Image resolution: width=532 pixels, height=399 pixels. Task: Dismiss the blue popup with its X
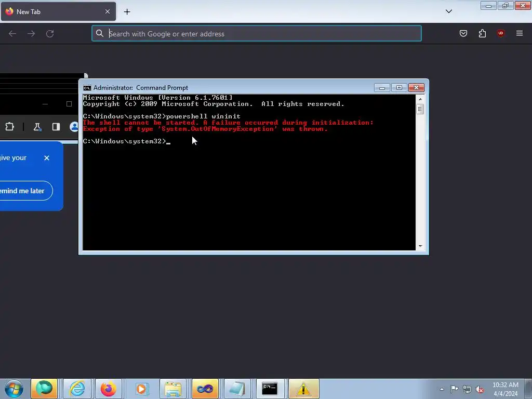tap(47, 158)
